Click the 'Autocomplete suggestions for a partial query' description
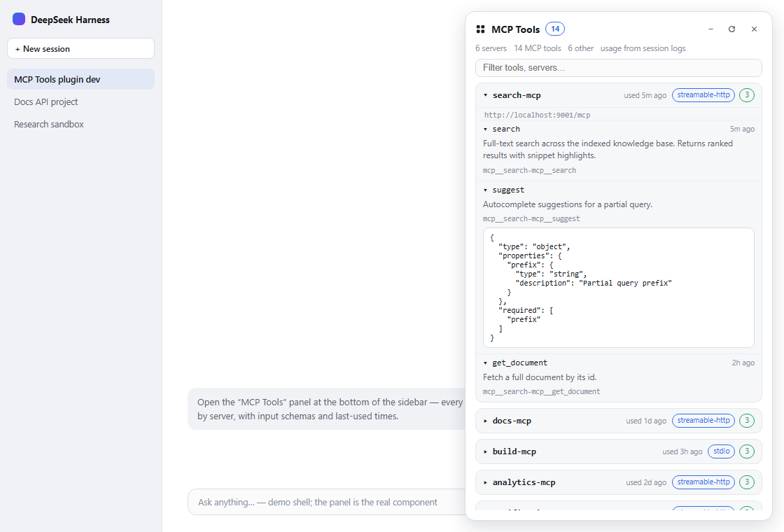 pyautogui.click(x=568, y=204)
